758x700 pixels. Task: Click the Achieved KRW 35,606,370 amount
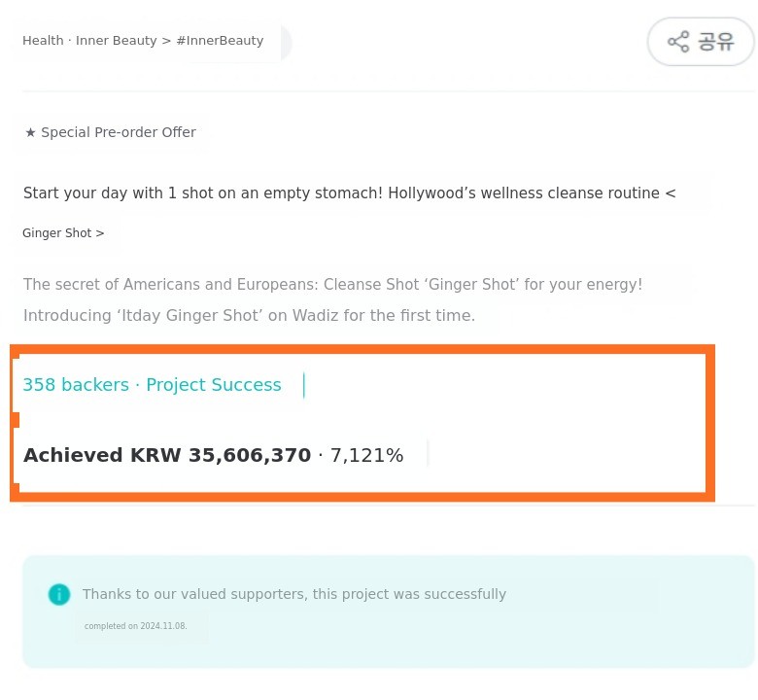pos(167,455)
